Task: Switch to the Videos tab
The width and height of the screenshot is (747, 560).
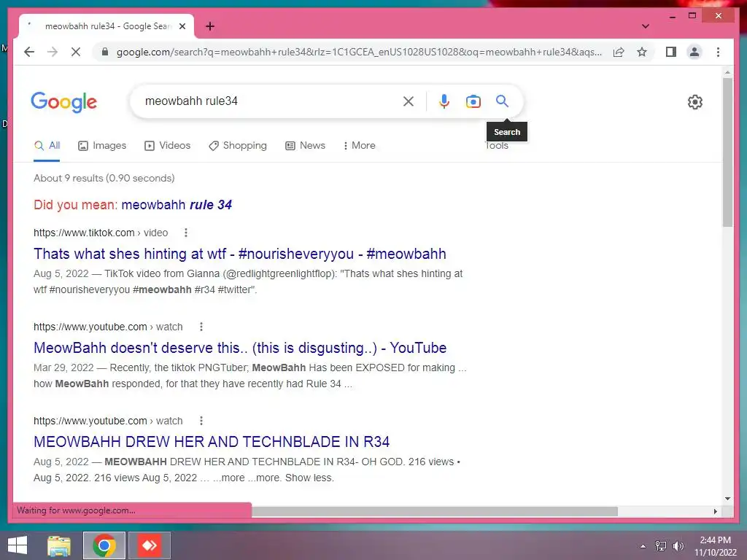Action: click(167, 146)
